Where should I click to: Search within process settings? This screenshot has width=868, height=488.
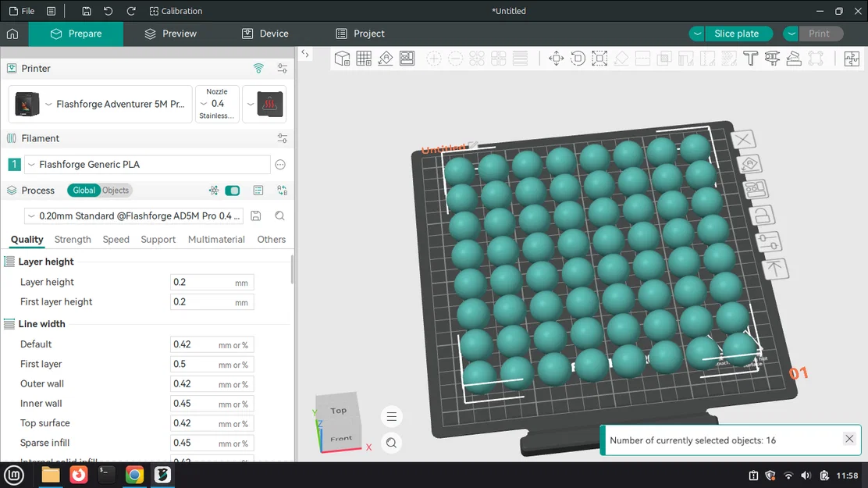[279, 216]
